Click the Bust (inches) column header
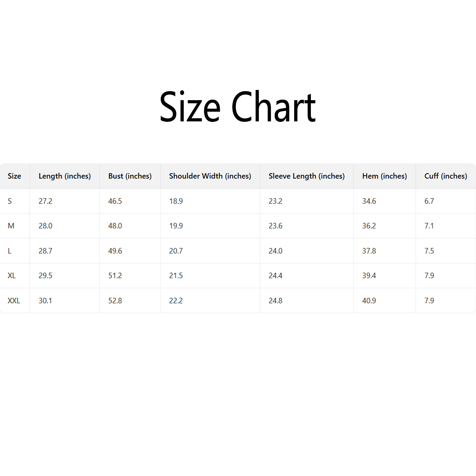The width and height of the screenshot is (476, 476). click(x=130, y=176)
